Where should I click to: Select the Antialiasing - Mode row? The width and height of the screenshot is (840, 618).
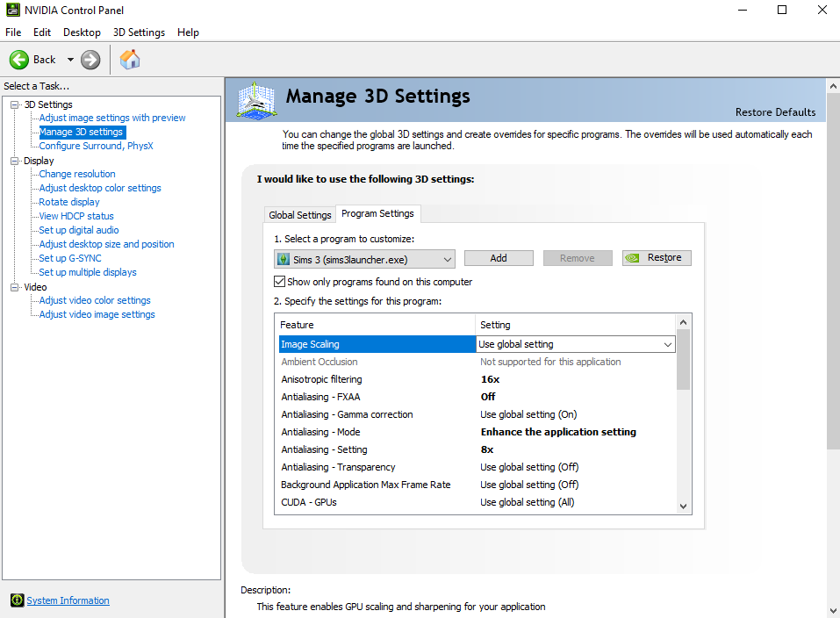pyautogui.click(x=477, y=432)
